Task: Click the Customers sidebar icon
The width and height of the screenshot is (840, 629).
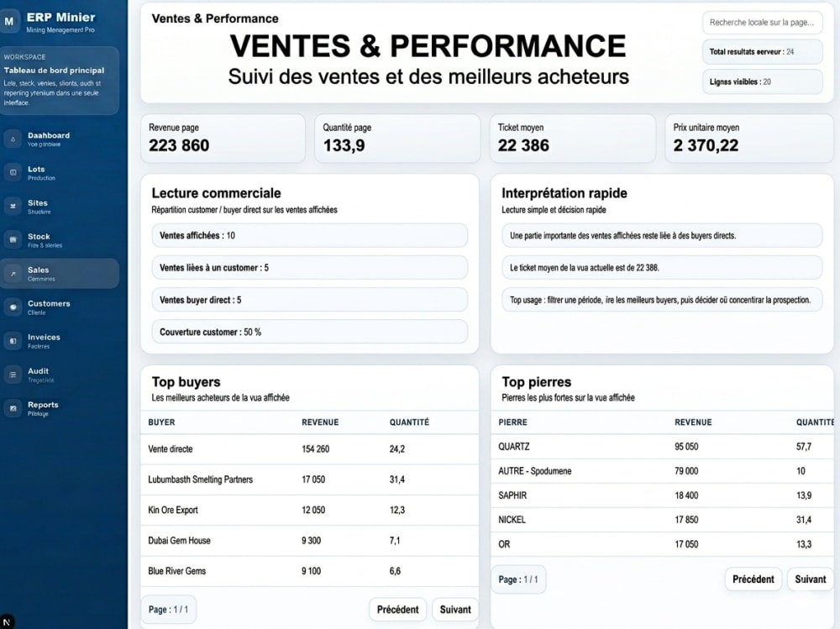Action: 13,307
